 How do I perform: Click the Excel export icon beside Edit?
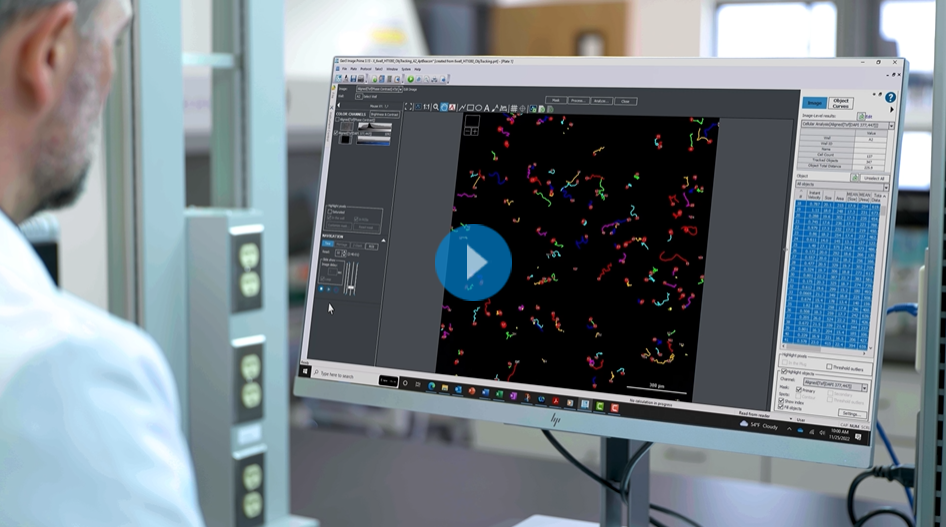(862, 116)
